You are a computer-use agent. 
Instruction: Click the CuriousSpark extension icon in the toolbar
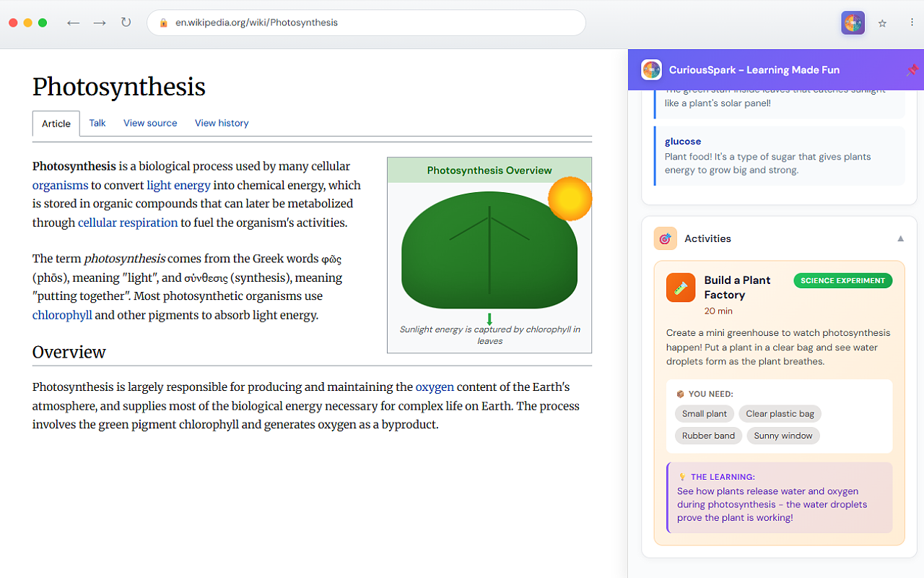click(853, 22)
